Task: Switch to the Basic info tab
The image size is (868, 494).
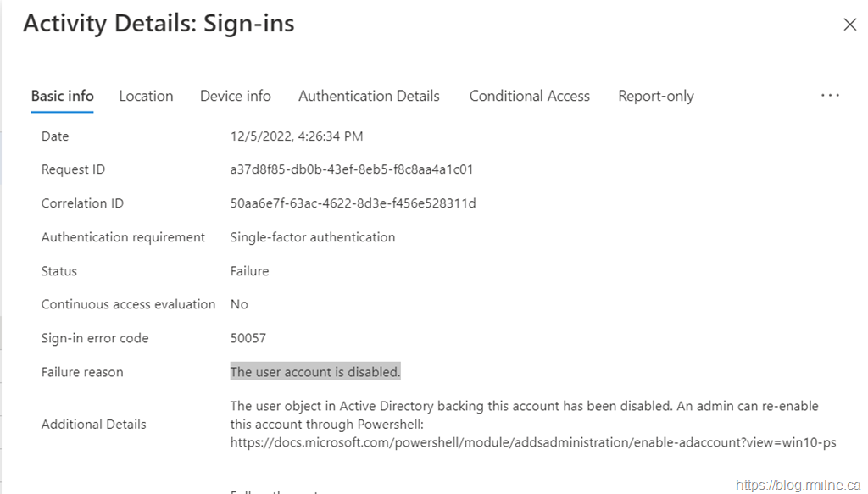Action: pos(62,96)
